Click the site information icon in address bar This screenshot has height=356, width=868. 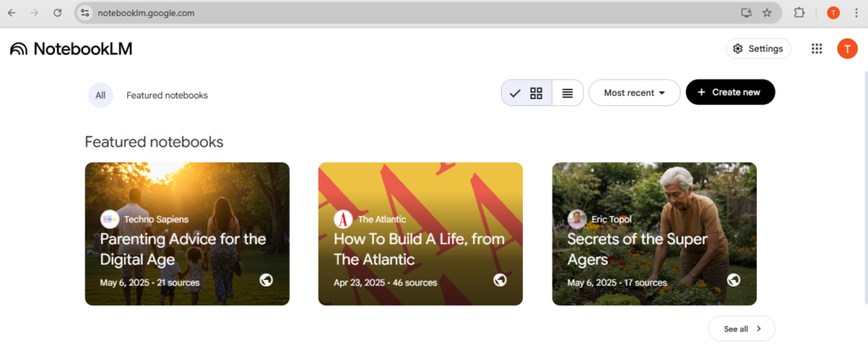coord(85,13)
